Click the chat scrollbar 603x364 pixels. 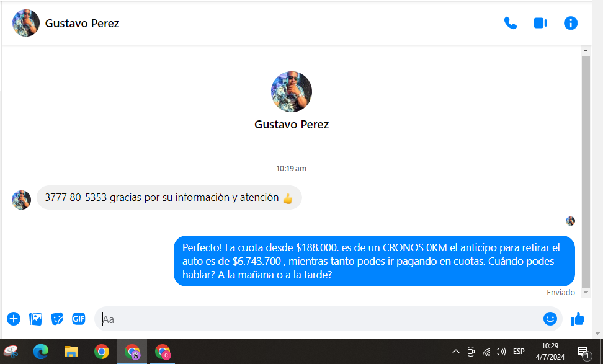coord(586,167)
